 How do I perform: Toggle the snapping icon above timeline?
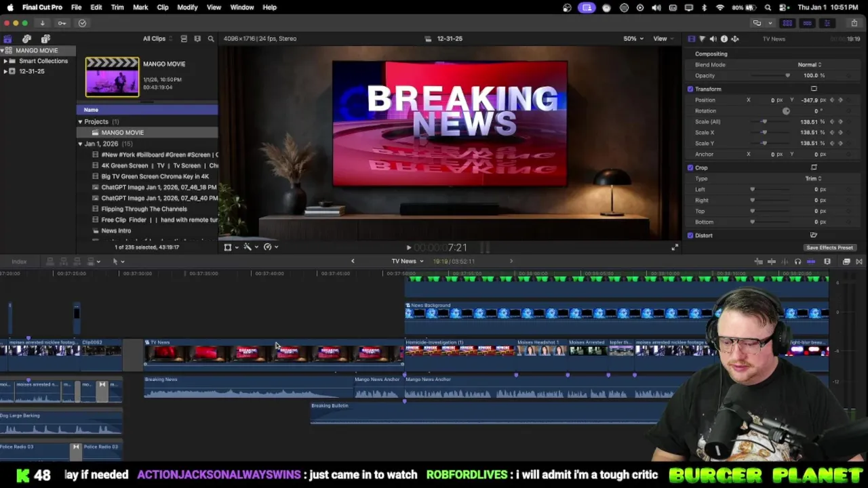pos(811,262)
